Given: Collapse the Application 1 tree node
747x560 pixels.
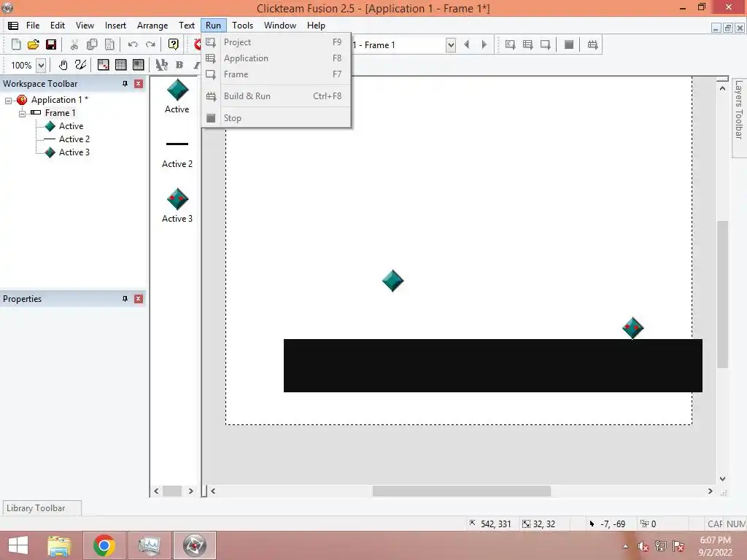Looking at the screenshot, I should [8, 101].
